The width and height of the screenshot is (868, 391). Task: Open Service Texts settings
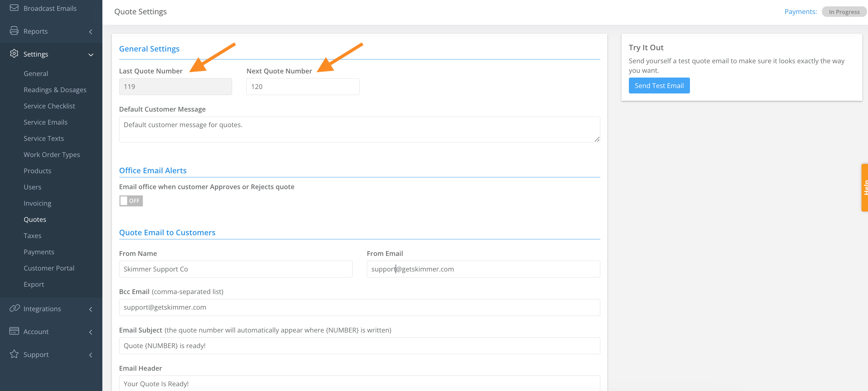(x=44, y=138)
